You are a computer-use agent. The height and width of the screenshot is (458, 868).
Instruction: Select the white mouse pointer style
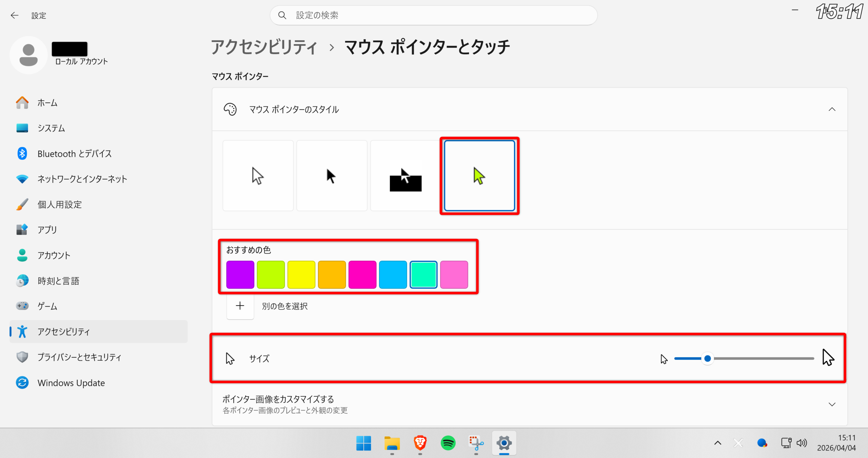click(x=258, y=176)
